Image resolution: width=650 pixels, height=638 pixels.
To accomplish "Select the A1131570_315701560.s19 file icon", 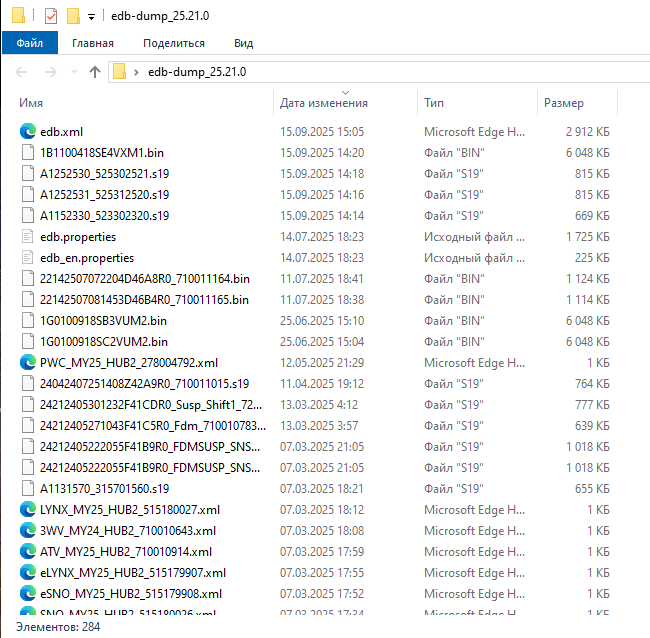I will point(28,489).
